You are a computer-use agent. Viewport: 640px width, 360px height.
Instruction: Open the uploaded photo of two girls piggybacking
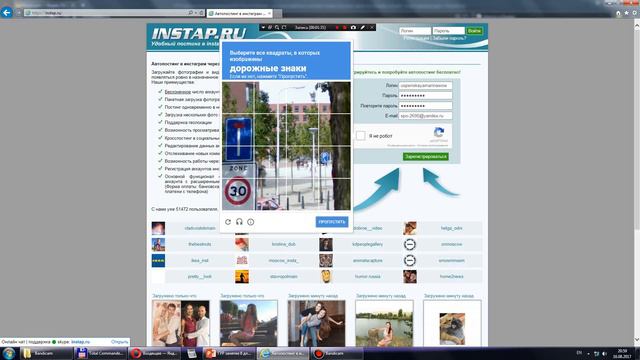coord(316,324)
